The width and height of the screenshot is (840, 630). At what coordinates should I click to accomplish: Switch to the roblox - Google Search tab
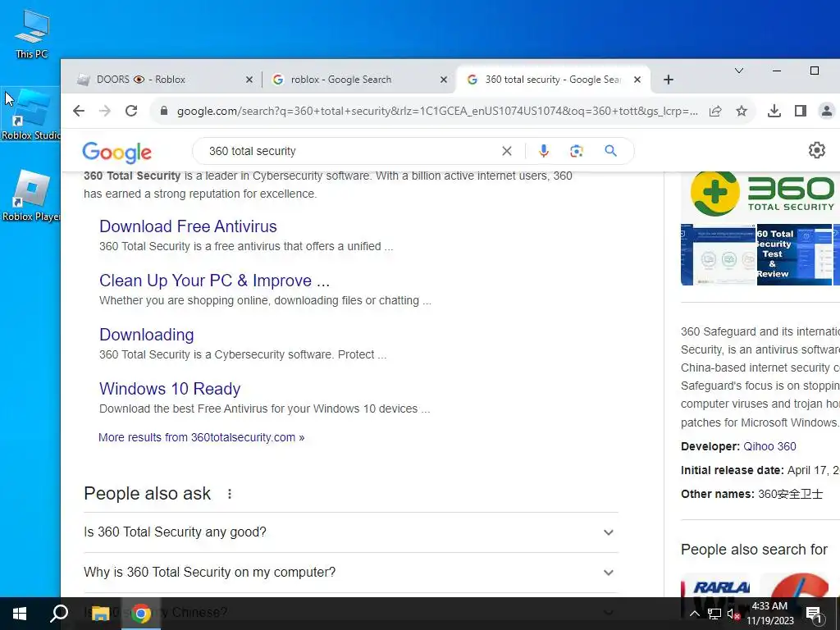pyautogui.click(x=359, y=80)
